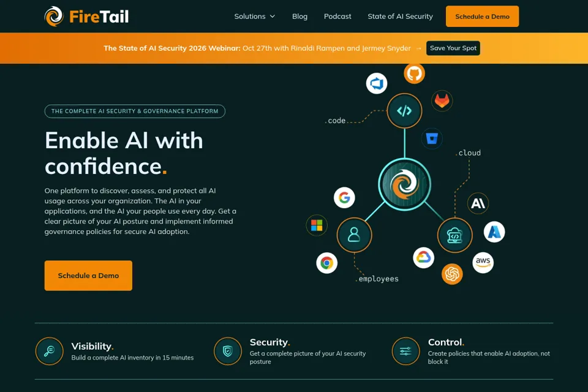Expand the Solutions dropdown menu
Image resolution: width=588 pixels, height=392 pixels.
[x=255, y=17]
